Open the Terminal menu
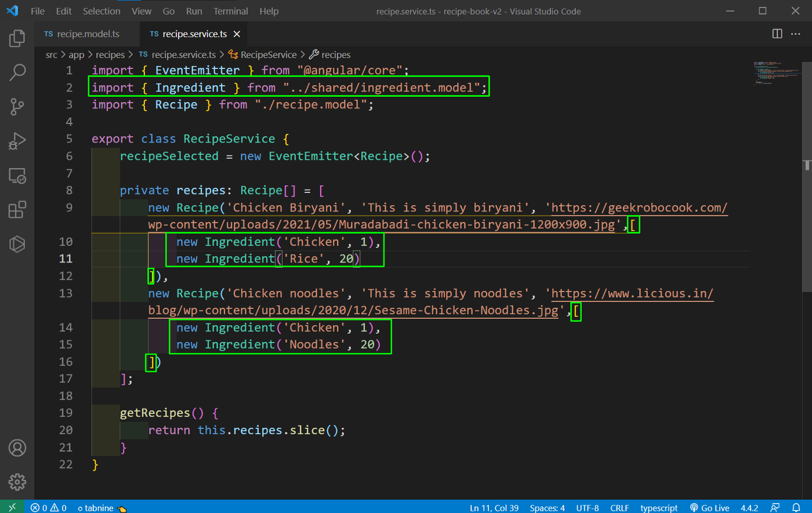812x513 pixels. [230, 11]
